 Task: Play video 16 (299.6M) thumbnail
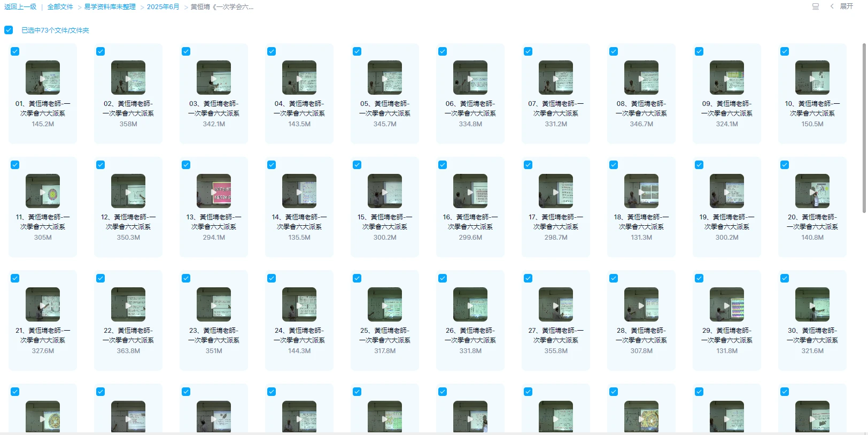470,191
